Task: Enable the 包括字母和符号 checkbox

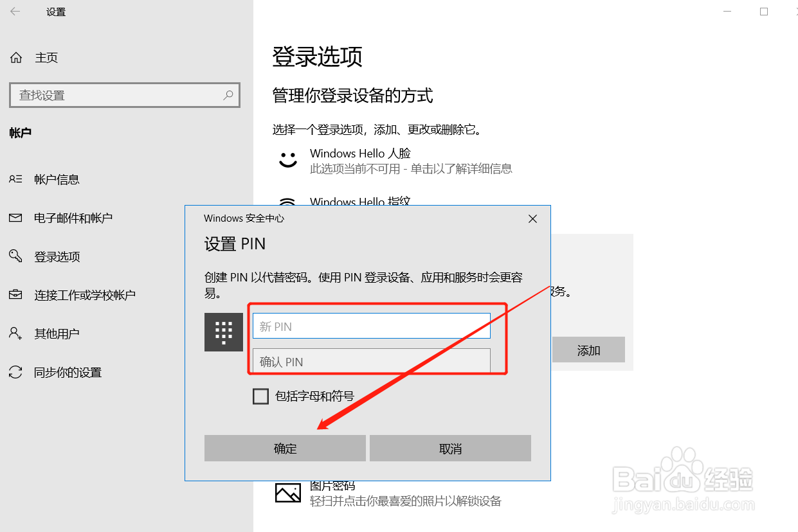Action: (260, 396)
